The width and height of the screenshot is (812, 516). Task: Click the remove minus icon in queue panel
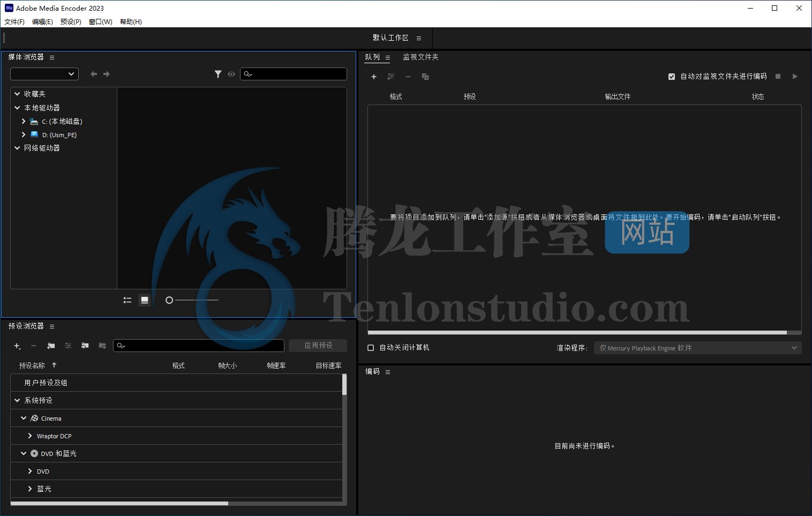(x=408, y=77)
